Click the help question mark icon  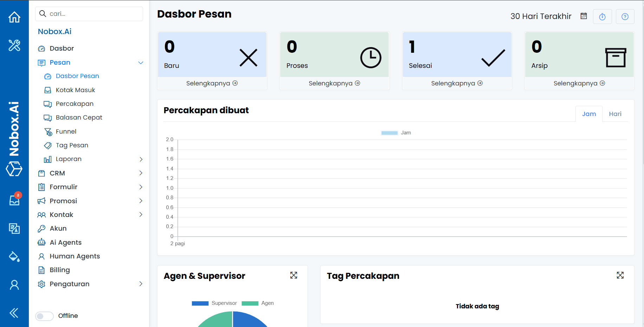tap(625, 16)
